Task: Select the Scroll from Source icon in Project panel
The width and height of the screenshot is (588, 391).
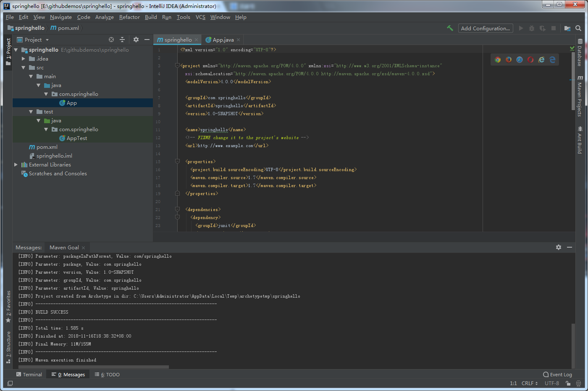Action: click(x=111, y=39)
